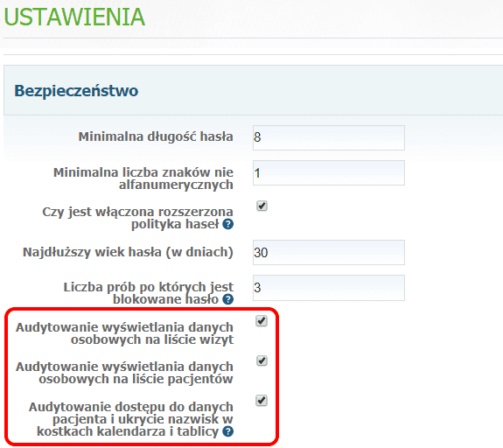The width and height of the screenshot is (503, 448).
Task: Open help for rozszerzona polityka haseł
Action: 227,224
